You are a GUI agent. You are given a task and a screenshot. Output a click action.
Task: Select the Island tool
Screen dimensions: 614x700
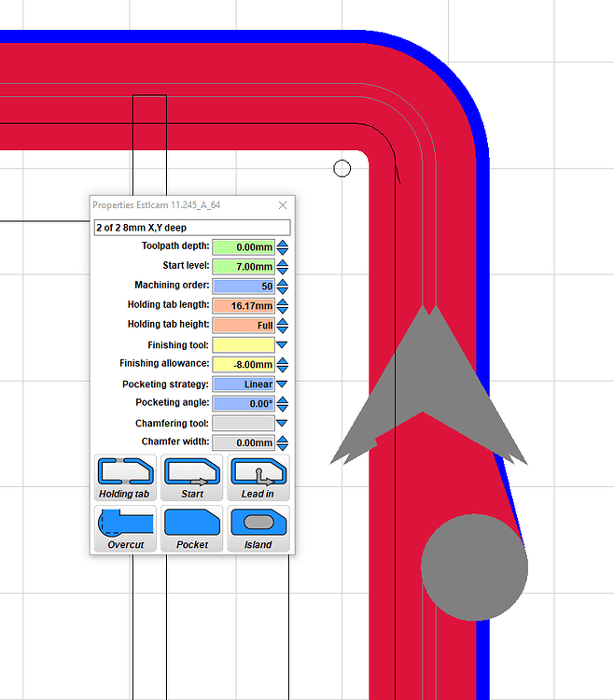click(x=258, y=528)
